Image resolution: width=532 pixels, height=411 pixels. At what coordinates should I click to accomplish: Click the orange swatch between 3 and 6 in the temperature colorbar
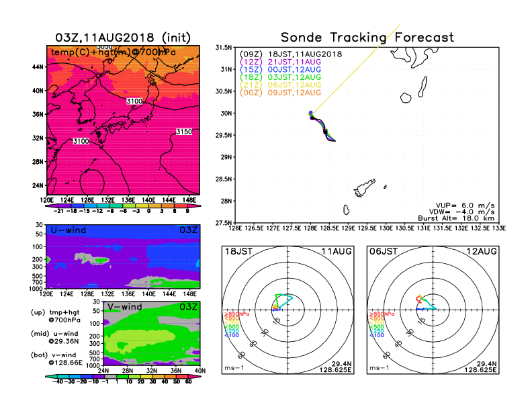click(168, 205)
